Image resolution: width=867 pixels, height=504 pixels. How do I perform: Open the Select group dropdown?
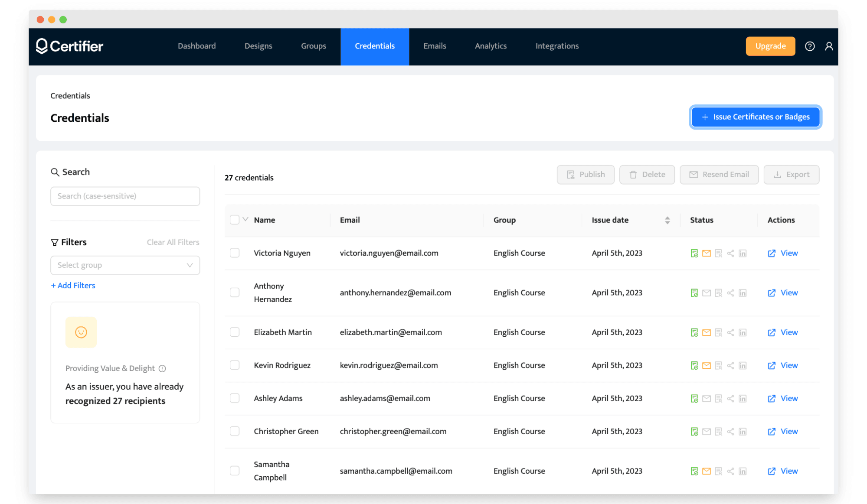click(125, 265)
